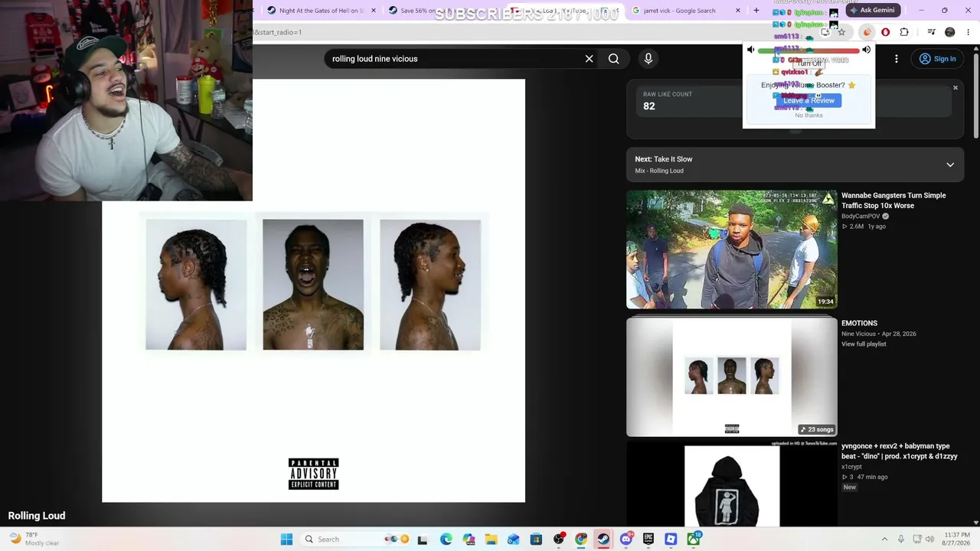
Task: Open YouTube settings three-dot menu
Action: click(897, 59)
